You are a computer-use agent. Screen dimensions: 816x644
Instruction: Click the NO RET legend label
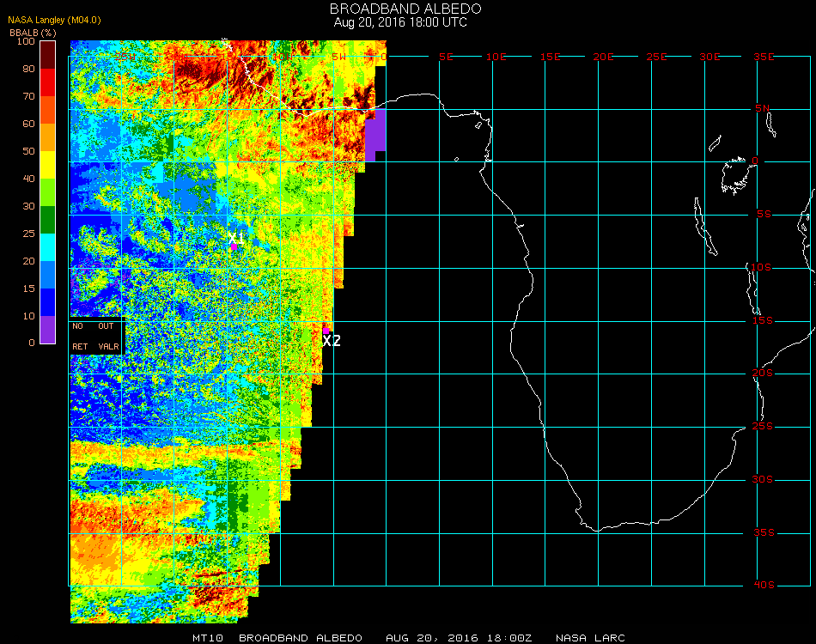tap(79, 337)
